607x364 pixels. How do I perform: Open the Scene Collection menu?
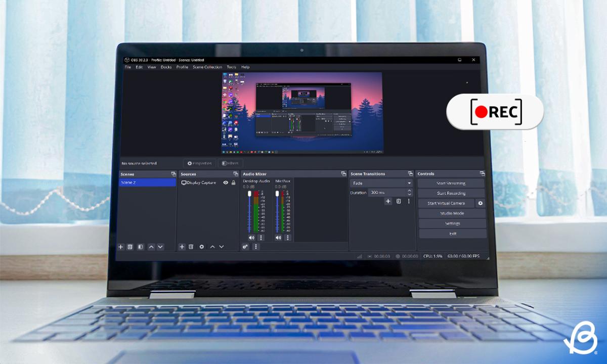[x=207, y=67]
